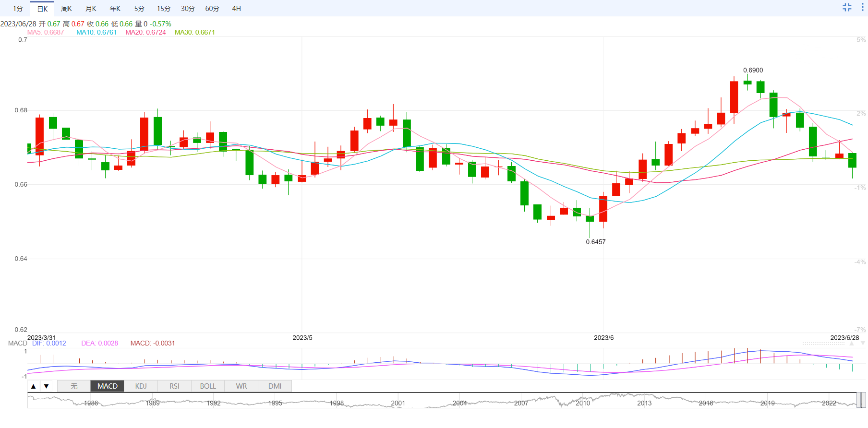Image resolution: width=868 pixels, height=428 pixels.
Task: Click the gray down triangle under 2023/6/28
Action: pyautogui.click(x=863, y=344)
